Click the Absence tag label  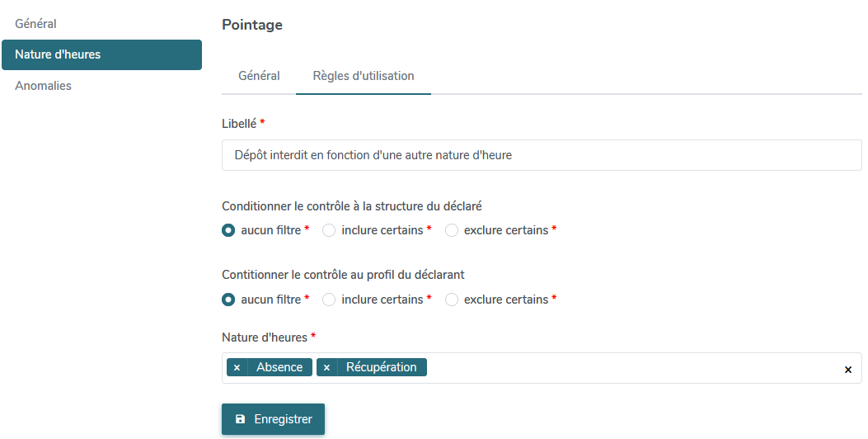[279, 367]
